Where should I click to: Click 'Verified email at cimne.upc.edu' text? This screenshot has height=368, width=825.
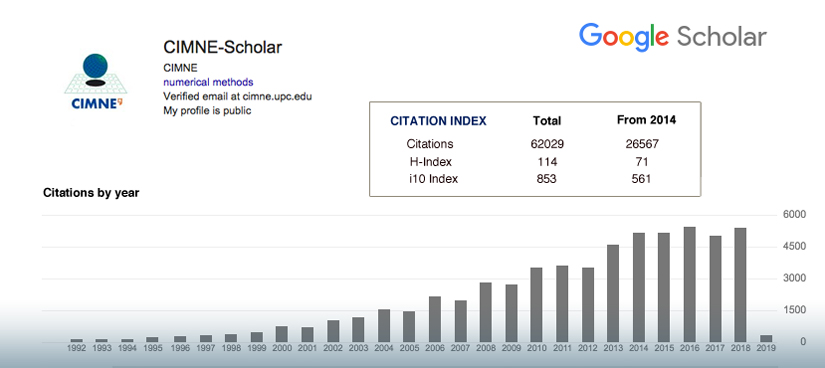(238, 96)
